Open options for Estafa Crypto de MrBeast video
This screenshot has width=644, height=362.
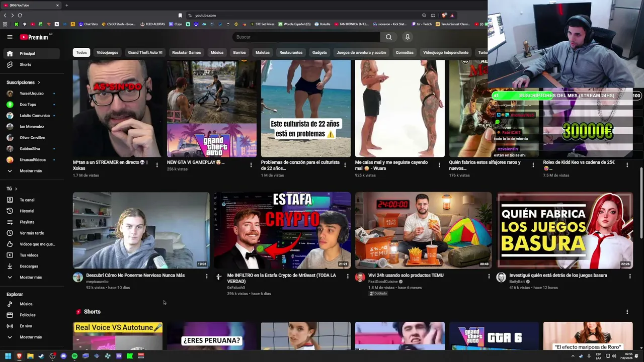348,276
